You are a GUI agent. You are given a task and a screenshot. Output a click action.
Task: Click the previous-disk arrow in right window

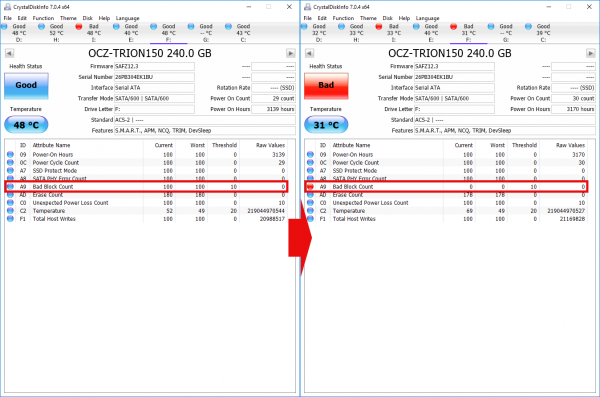pos(310,53)
